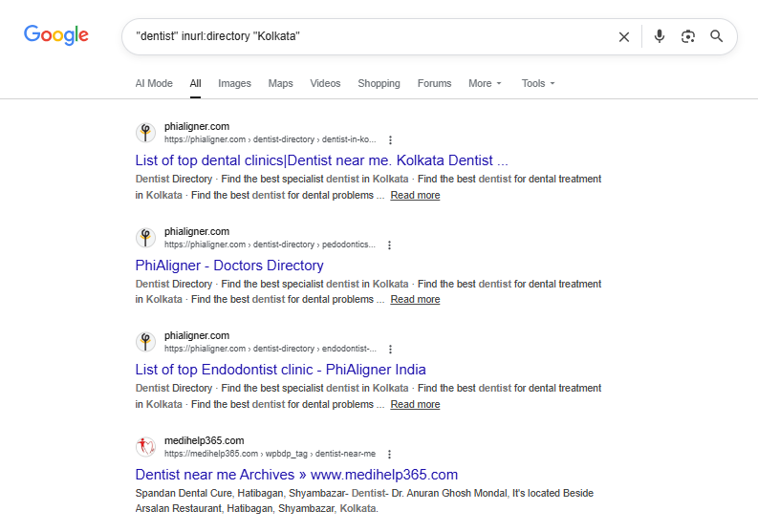Open Search by image camera icon
Screen dimensions: 758x532
(x=687, y=36)
